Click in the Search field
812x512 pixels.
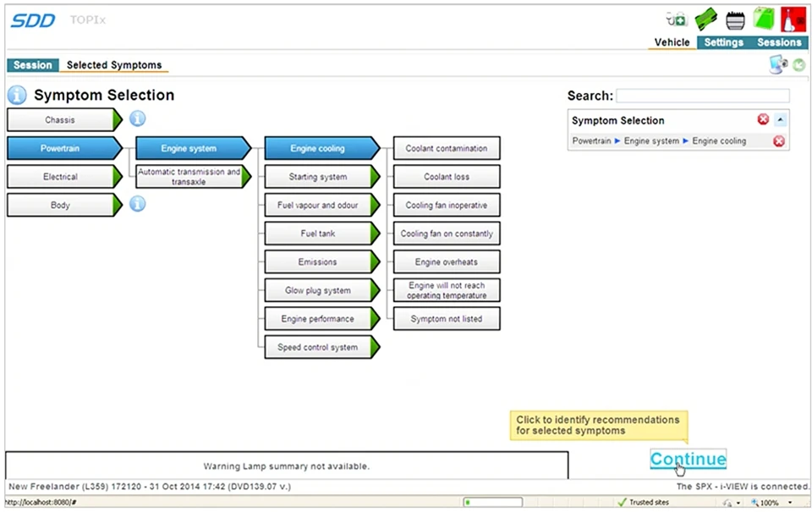(x=703, y=96)
